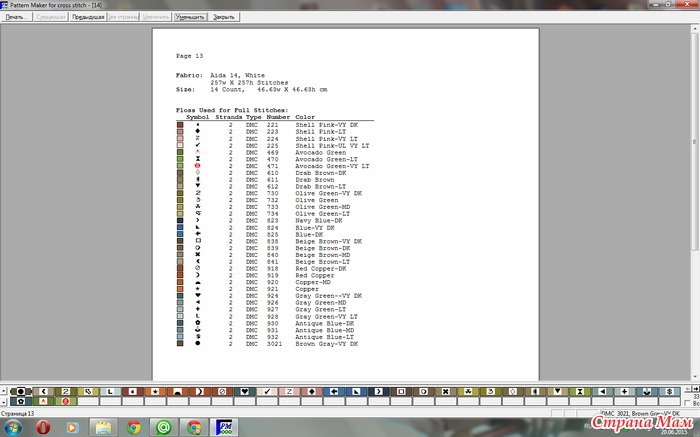Open File Explorer folder on taskbar
The height and width of the screenshot is (437, 700).
coord(103,428)
